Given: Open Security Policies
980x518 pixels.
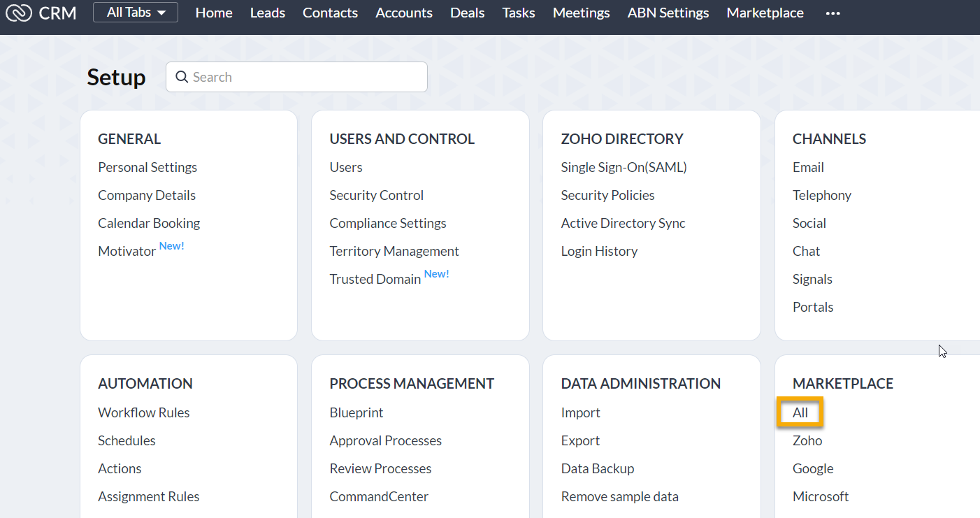Looking at the screenshot, I should pyautogui.click(x=608, y=195).
